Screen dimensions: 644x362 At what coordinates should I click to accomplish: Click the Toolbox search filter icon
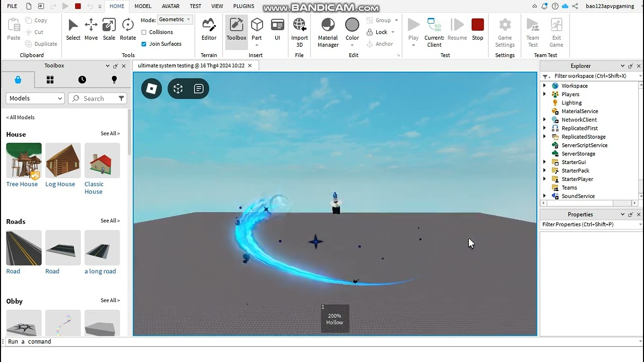click(121, 99)
